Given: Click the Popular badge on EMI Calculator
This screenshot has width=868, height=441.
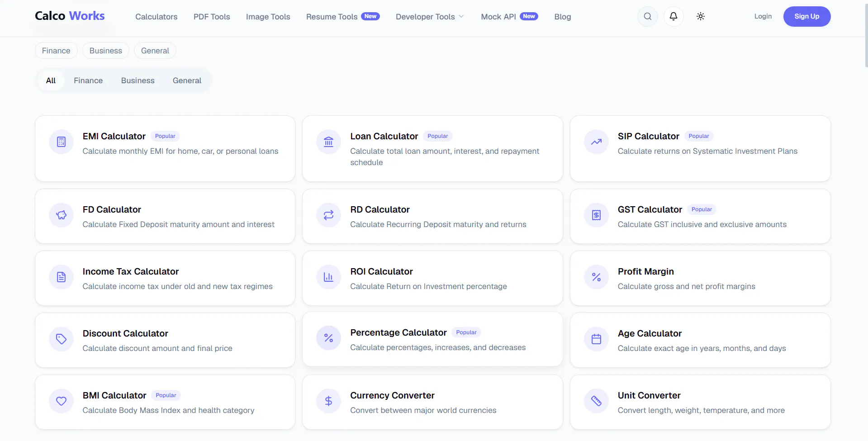Looking at the screenshot, I should pyautogui.click(x=165, y=136).
